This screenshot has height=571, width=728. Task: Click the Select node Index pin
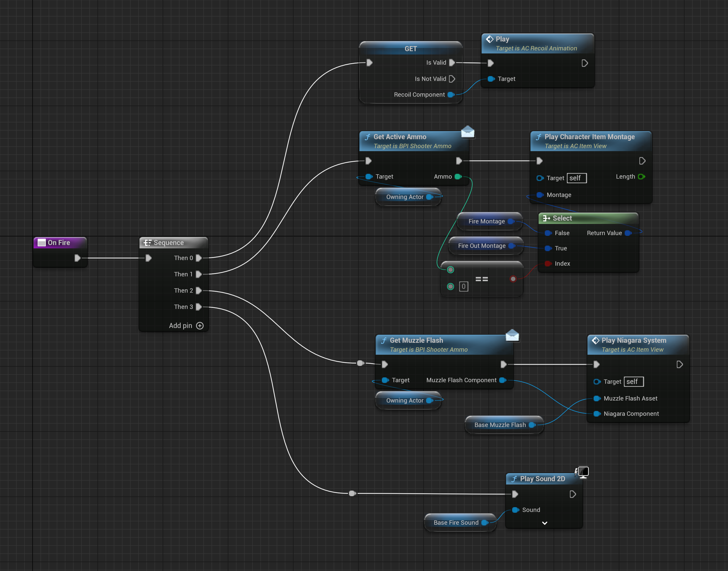(548, 263)
